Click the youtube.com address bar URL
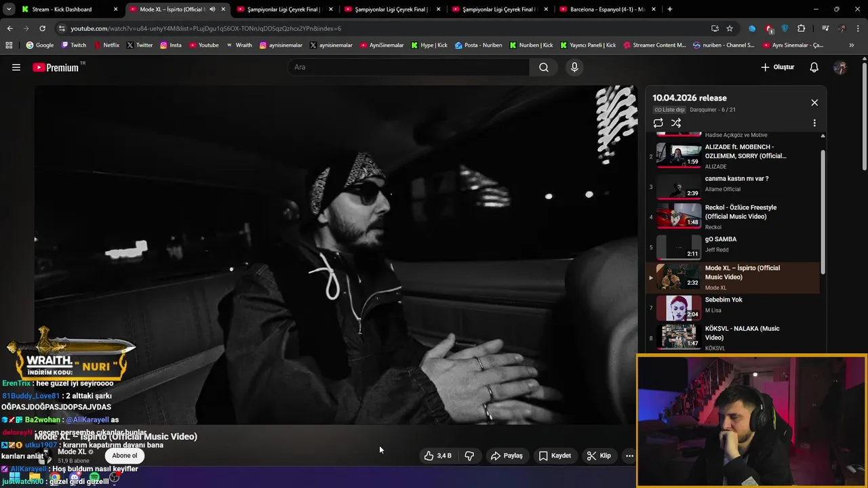 (206, 28)
